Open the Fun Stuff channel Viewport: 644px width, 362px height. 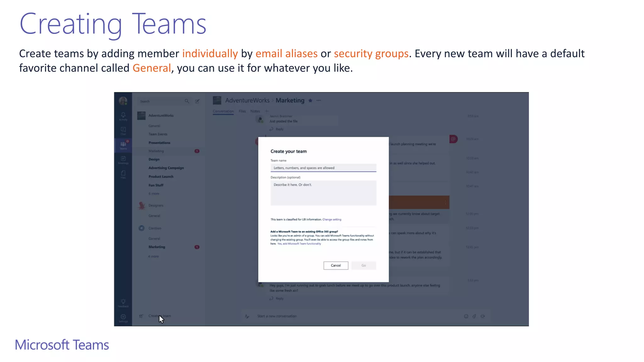tap(156, 185)
